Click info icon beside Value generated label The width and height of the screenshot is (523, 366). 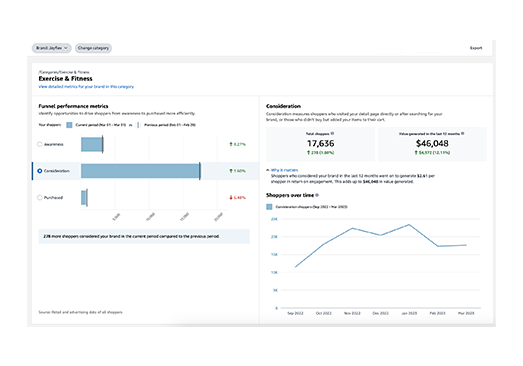[463, 133]
